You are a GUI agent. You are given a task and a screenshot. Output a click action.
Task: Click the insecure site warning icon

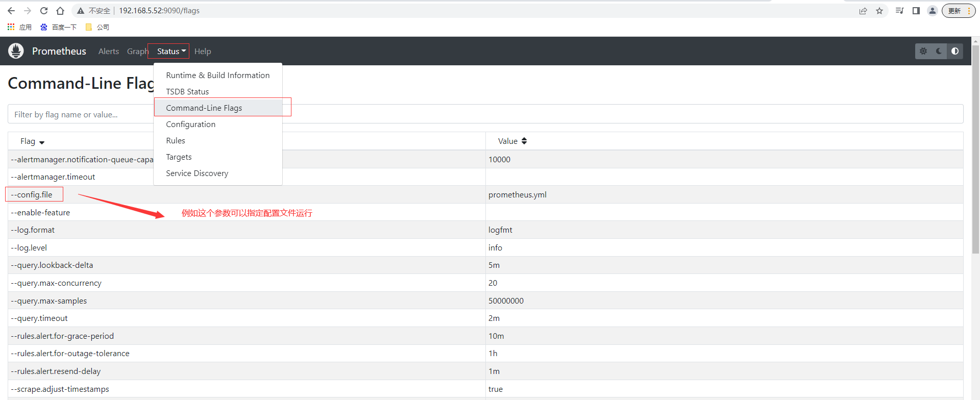81,11
